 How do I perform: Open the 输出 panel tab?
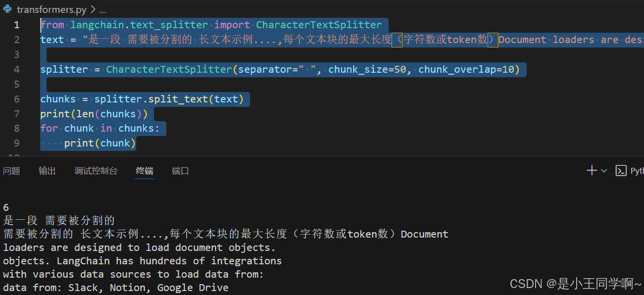47,171
